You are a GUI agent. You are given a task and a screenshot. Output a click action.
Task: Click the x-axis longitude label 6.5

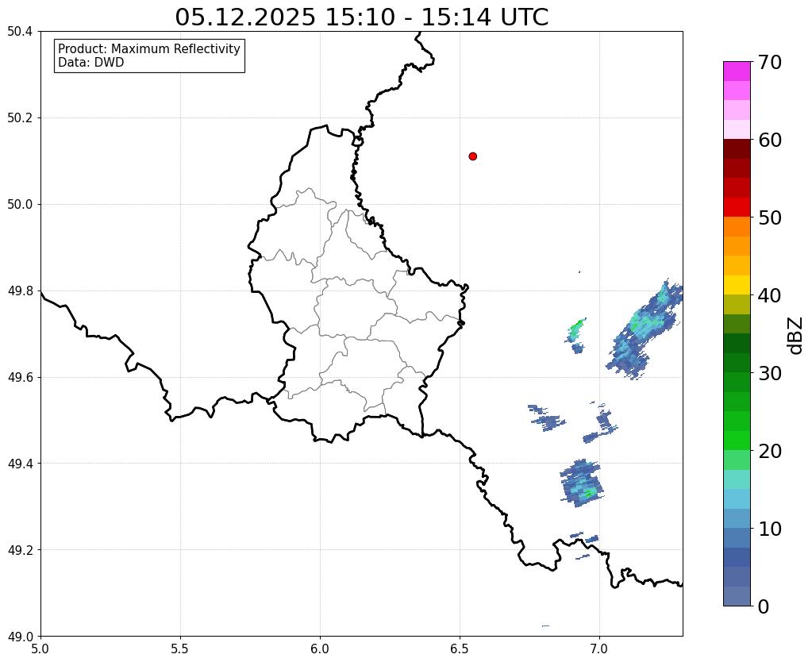[x=460, y=649]
